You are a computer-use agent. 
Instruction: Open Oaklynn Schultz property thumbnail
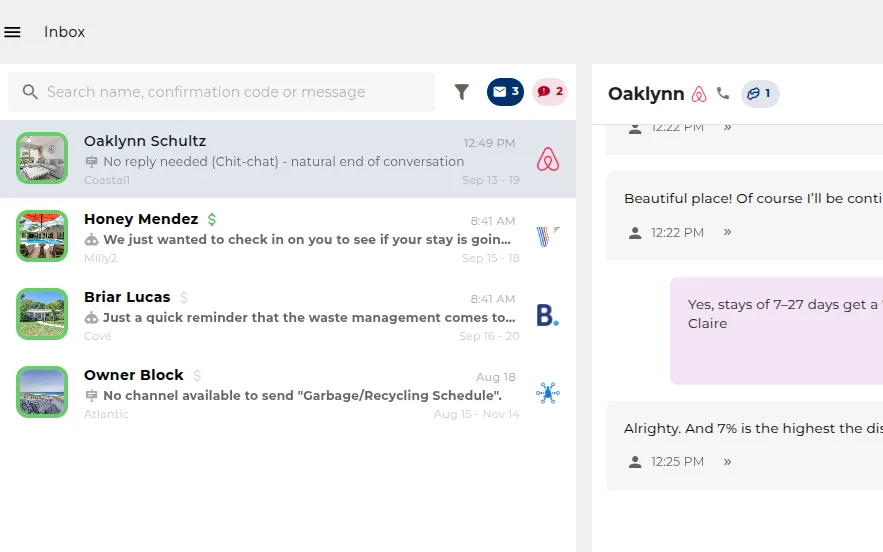pyautogui.click(x=42, y=158)
